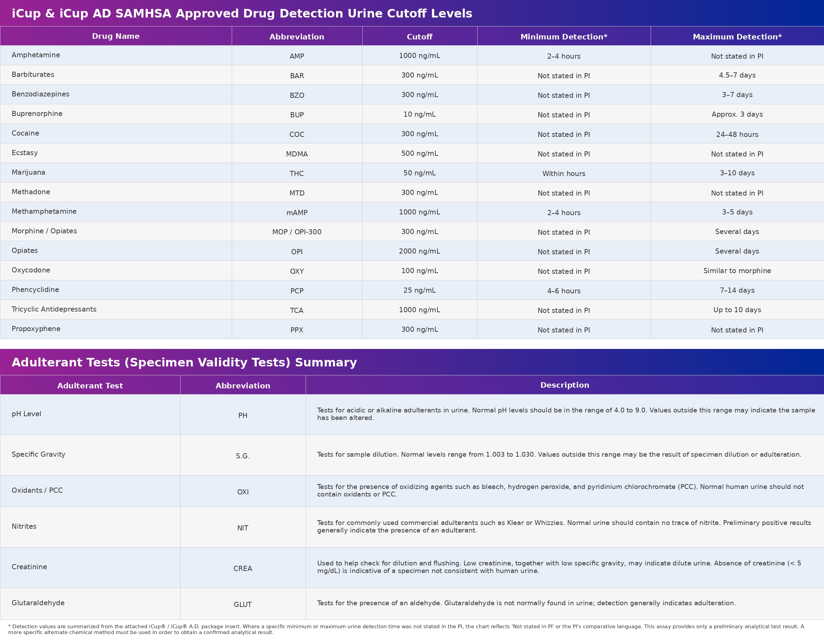The width and height of the screenshot is (824, 644).
Task: Click the Within hours detection cell
Action: coord(563,174)
